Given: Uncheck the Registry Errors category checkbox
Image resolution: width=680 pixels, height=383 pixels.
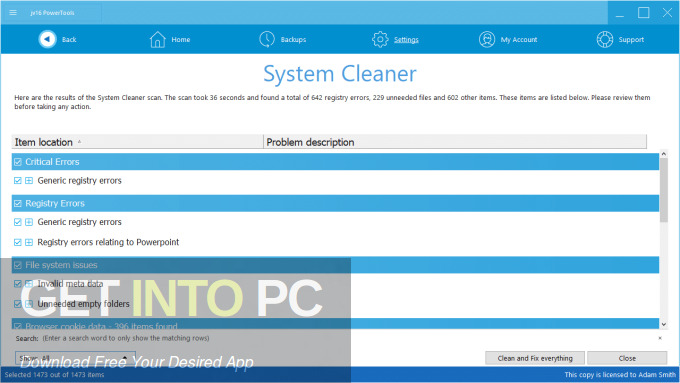Looking at the screenshot, I should pyautogui.click(x=18, y=203).
